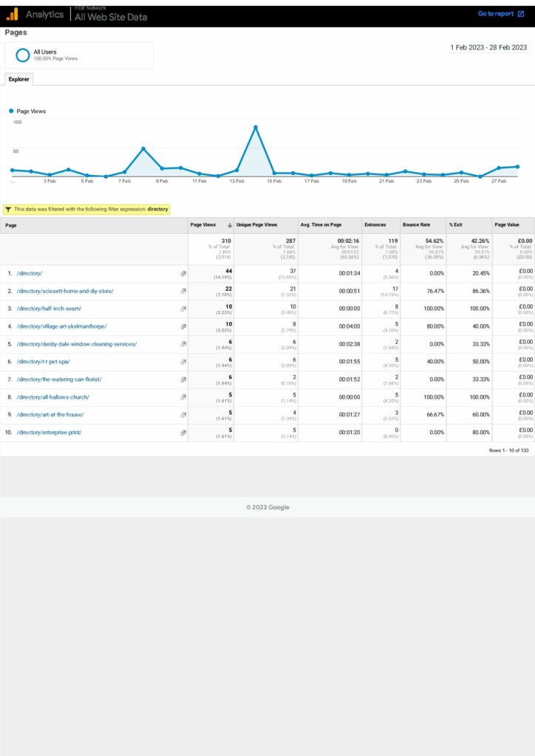Follow the /directory/art-at-the-house/ link

coord(51,415)
